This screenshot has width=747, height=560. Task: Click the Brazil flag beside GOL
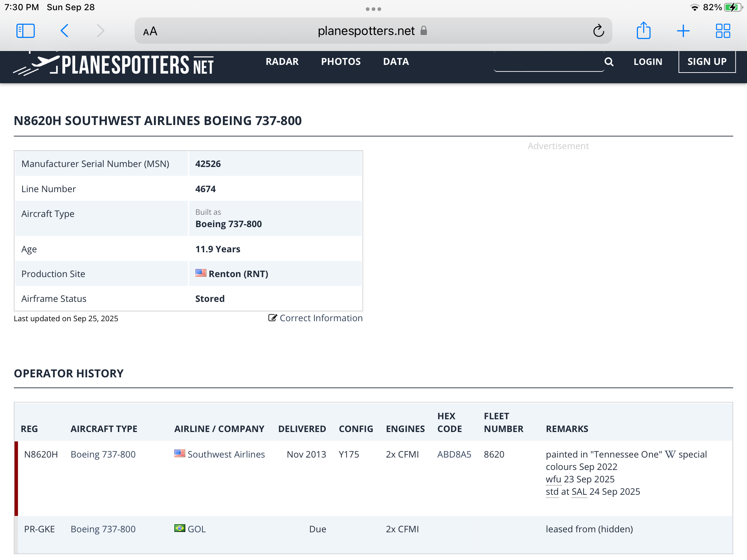[x=179, y=528]
